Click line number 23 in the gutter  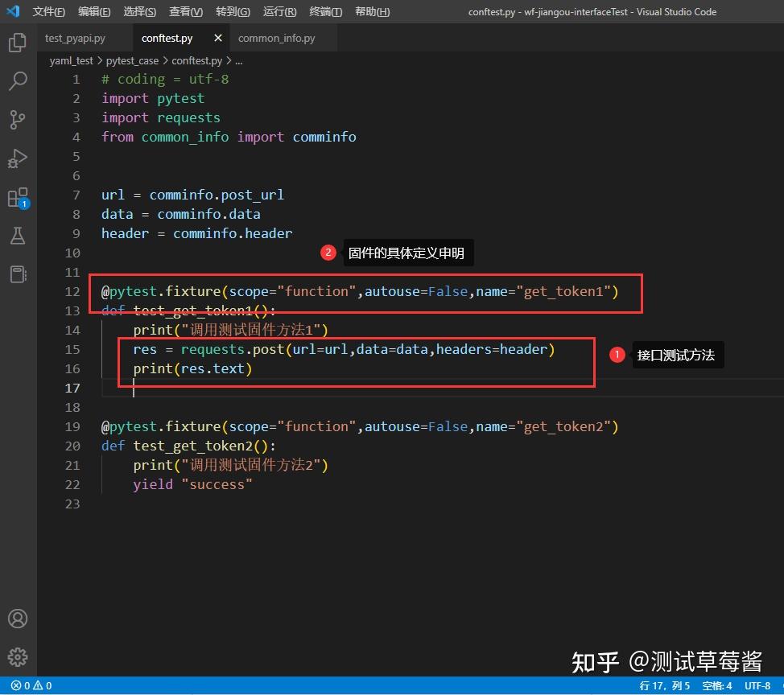pyautogui.click(x=72, y=504)
